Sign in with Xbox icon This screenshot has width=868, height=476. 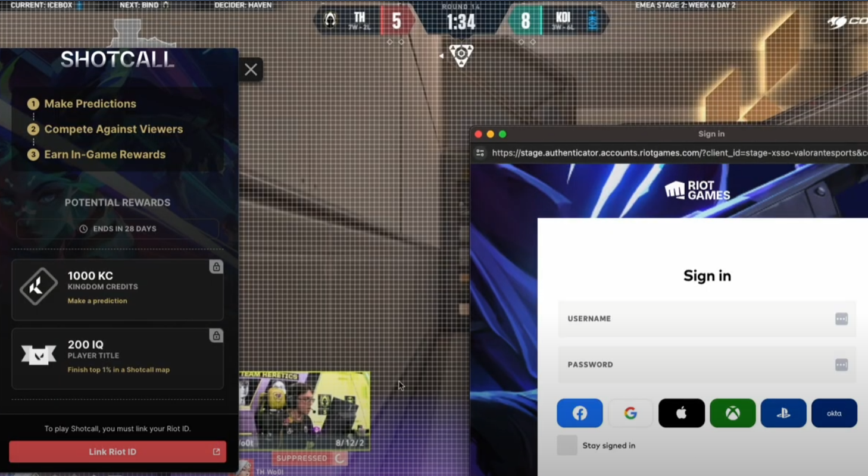(x=732, y=414)
